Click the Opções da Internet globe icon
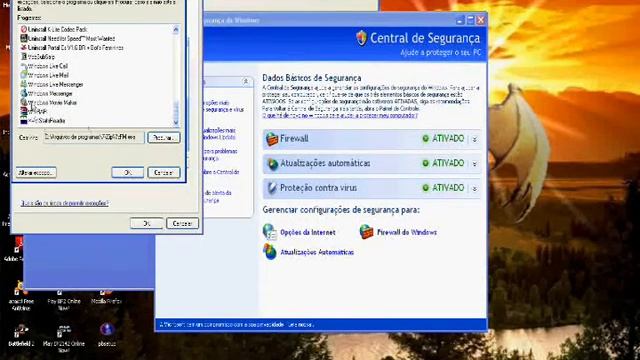The width and height of the screenshot is (640, 360). tap(269, 232)
